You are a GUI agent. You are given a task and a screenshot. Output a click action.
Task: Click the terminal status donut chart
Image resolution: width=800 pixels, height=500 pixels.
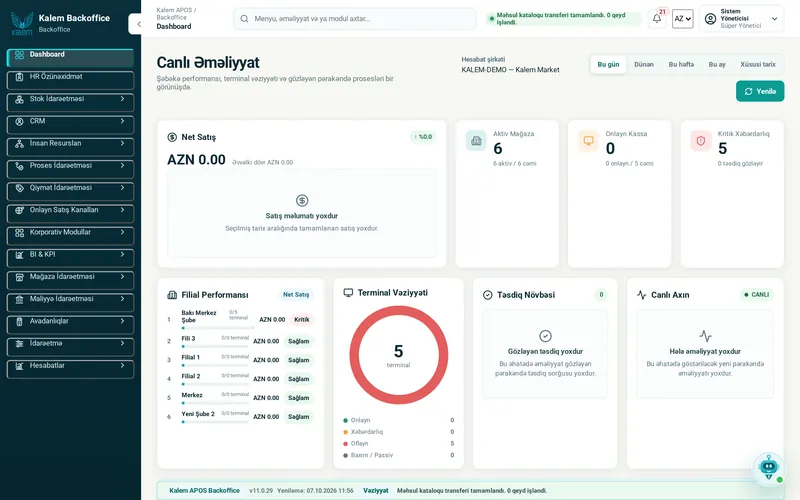tap(398, 355)
